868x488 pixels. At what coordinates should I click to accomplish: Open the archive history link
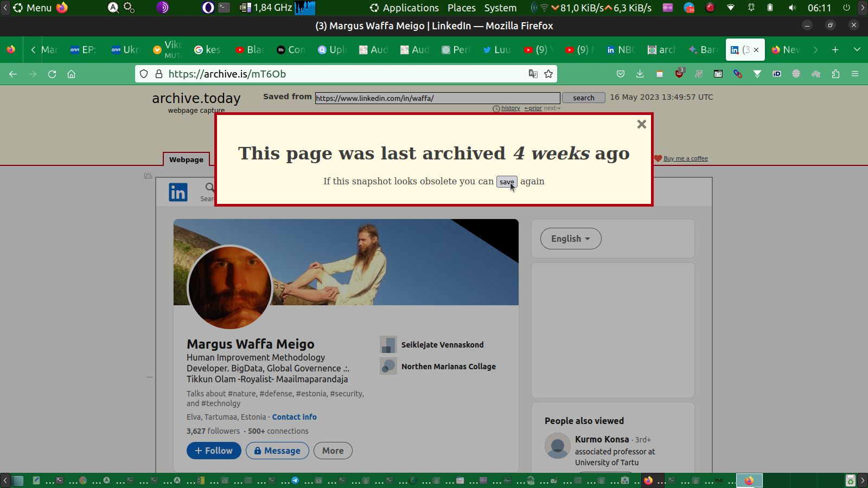click(x=510, y=108)
